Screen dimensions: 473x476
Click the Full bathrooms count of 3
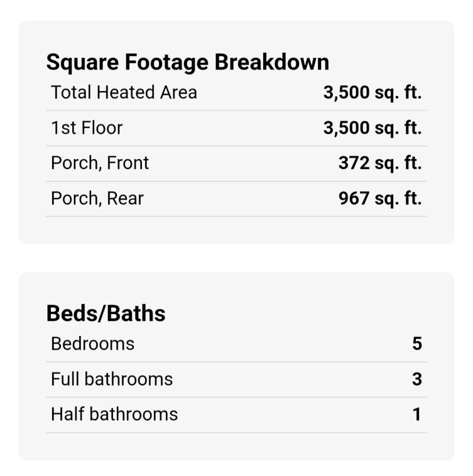coord(417,379)
